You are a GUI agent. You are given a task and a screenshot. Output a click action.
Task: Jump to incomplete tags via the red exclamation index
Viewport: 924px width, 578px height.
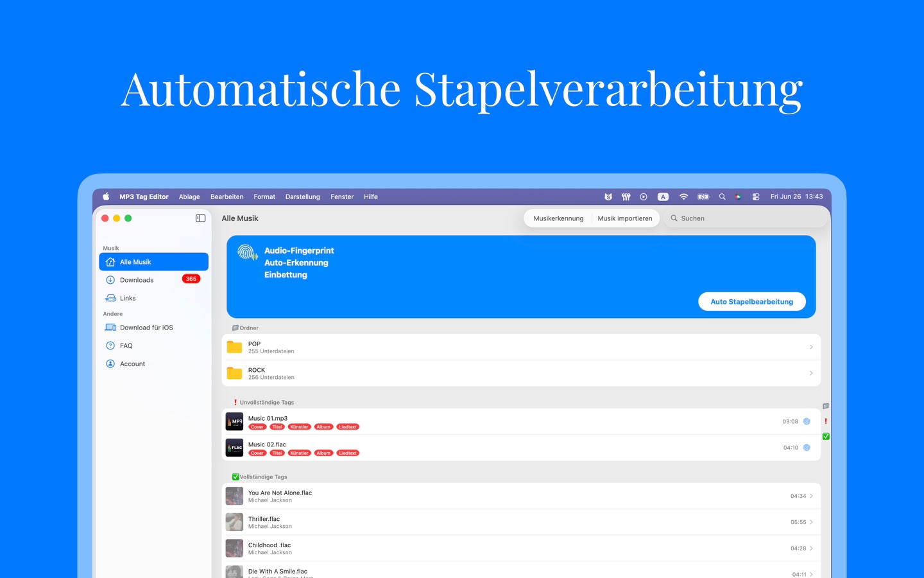(x=826, y=421)
